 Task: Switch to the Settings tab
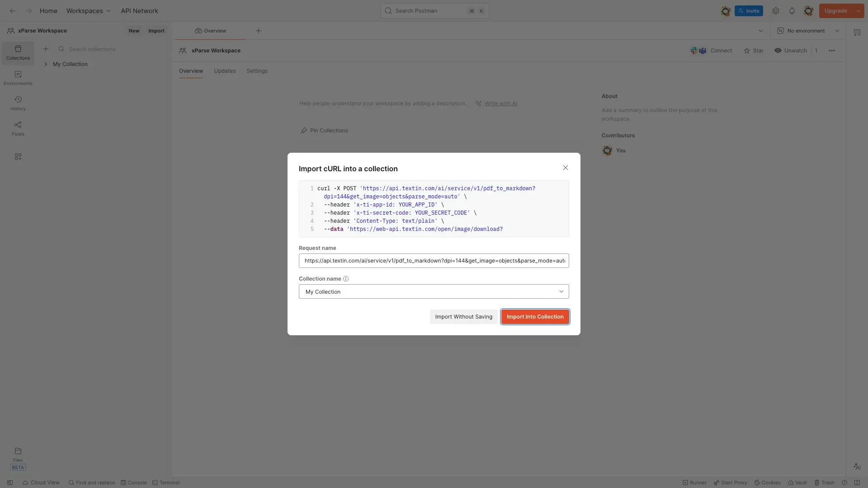coord(257,71)
